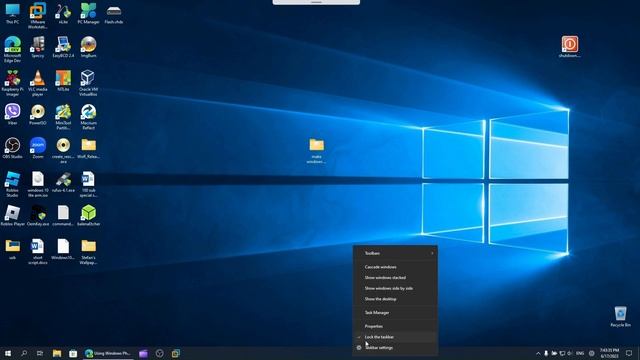
Task: Select the Wolf_Release folder
Action: pos(88,148)
